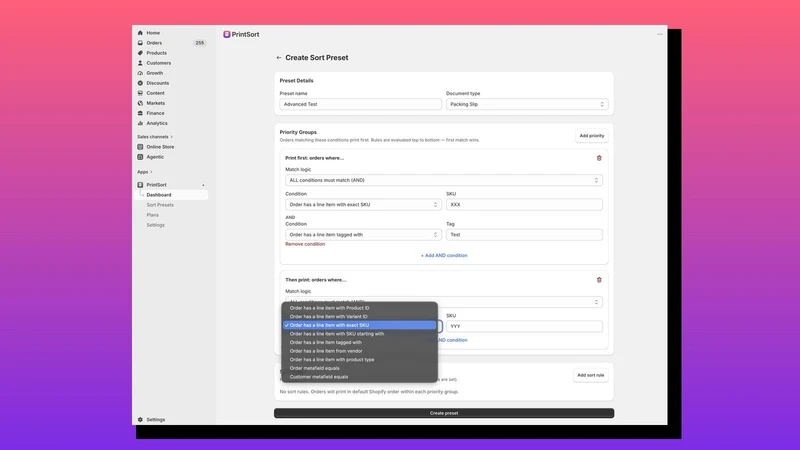Open the Settings gear at sidebar bottom
Viewport: 800px width, 450px height.
click(x=140, y=419)
